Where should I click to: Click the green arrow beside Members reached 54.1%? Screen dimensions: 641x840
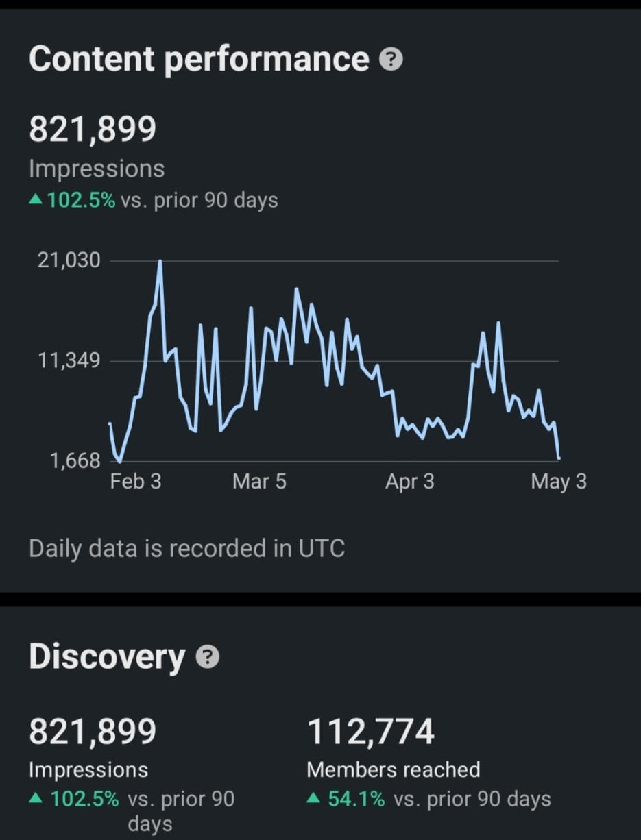313,798
